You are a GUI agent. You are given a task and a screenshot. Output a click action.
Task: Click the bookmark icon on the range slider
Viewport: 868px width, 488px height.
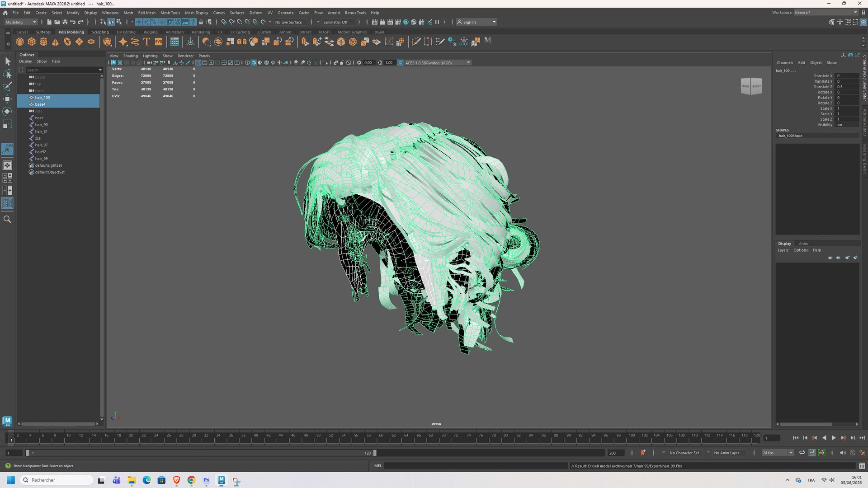click(x=643, y=453)
